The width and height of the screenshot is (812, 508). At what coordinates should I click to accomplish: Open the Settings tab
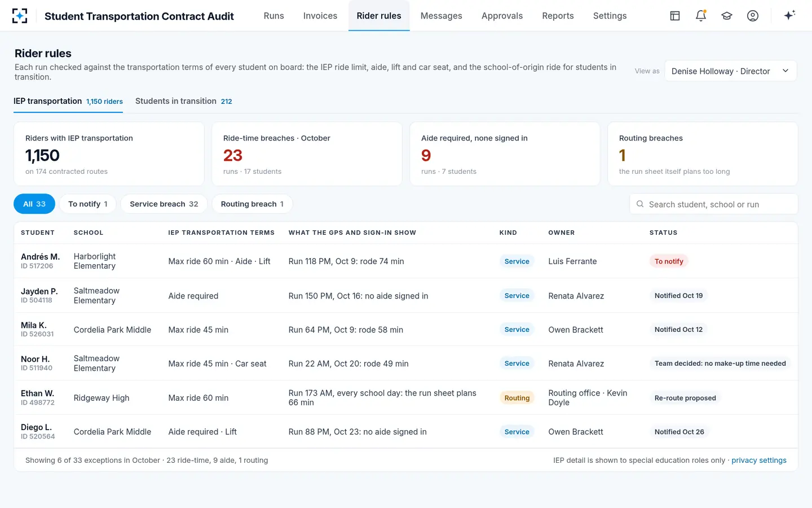[610, 16]
